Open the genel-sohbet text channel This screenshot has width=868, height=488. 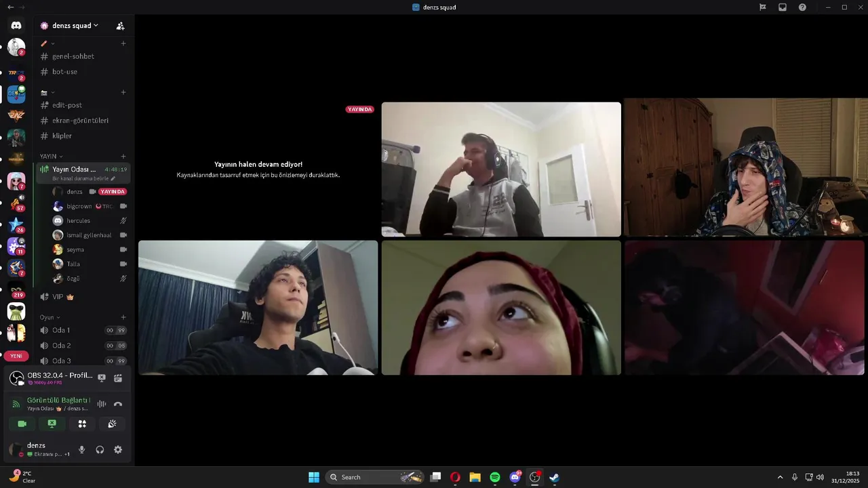click(83, 56)
